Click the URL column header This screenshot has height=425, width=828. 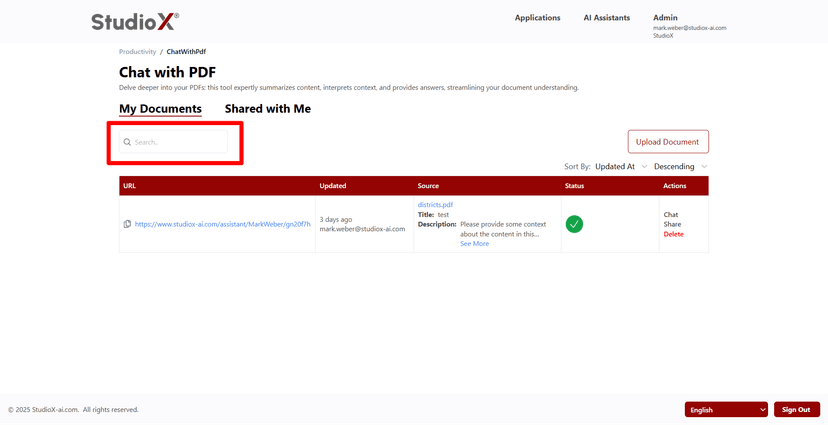click(x=129, y=186)
